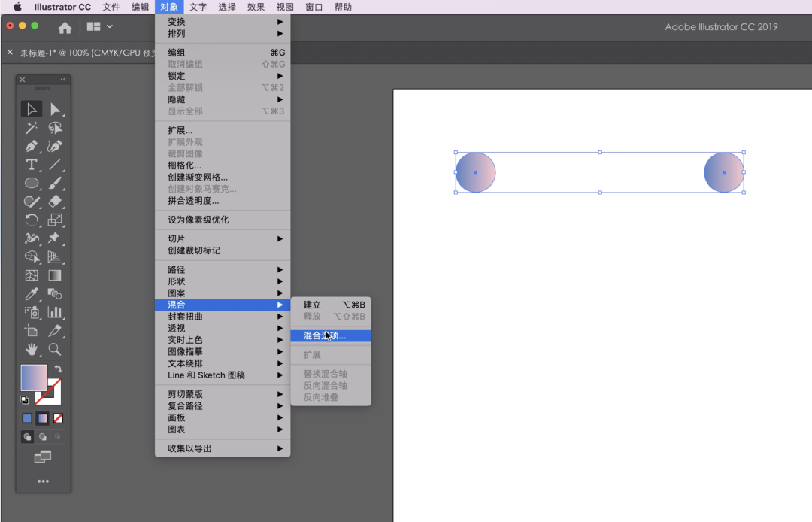Image resolution: width=812 pixels, height=522 pixels.
Task: Open the 效果 menu in menu bar
Action: coord(256,7)
